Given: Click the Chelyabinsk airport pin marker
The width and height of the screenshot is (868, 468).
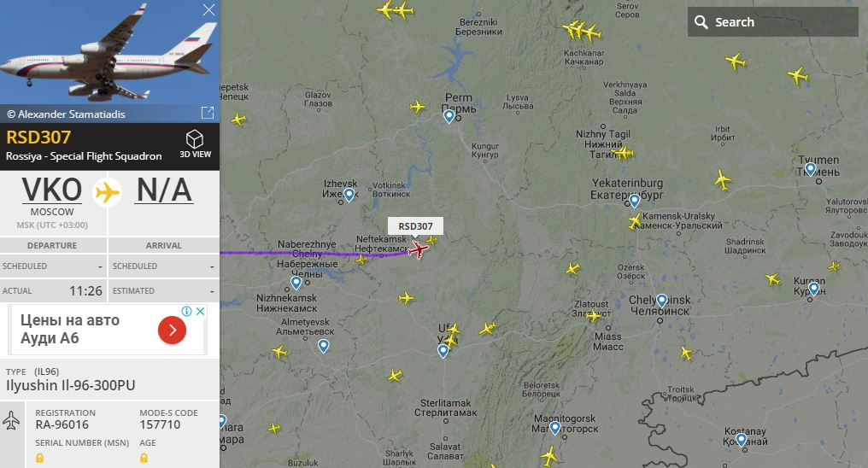Looking at the screenshot, I should click(661, 301).
